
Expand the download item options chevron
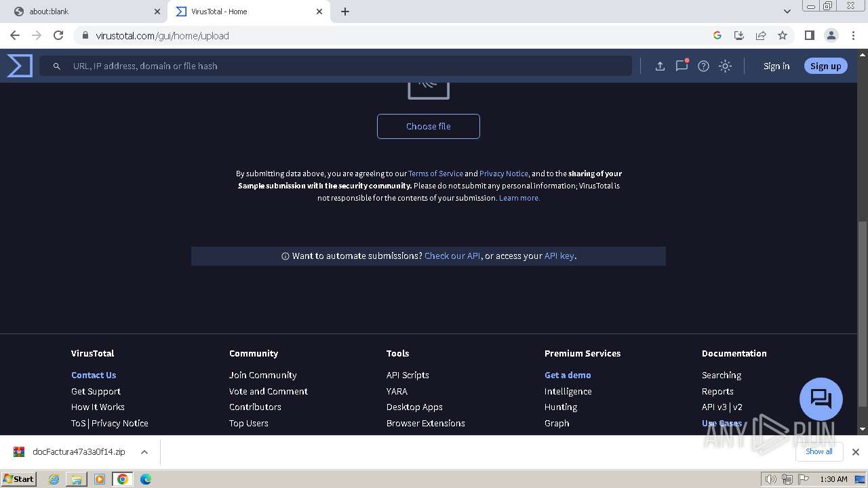pyautogui.click(x=144, y=451)
